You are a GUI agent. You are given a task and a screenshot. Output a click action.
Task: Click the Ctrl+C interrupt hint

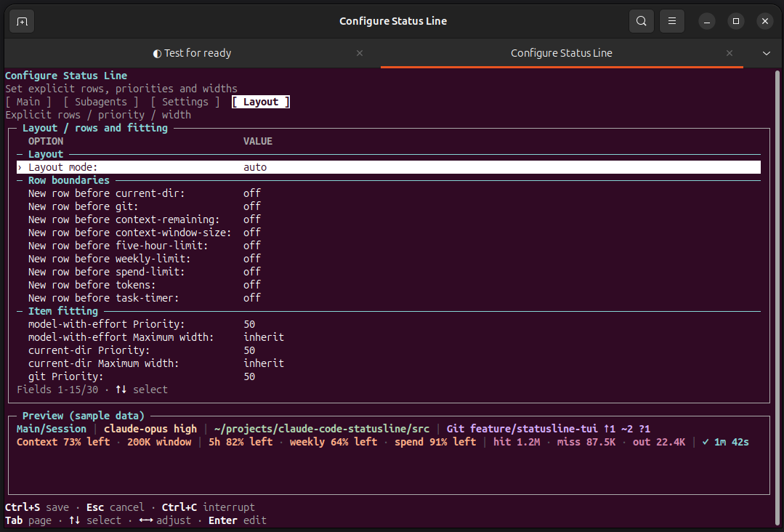pos(208,507)
